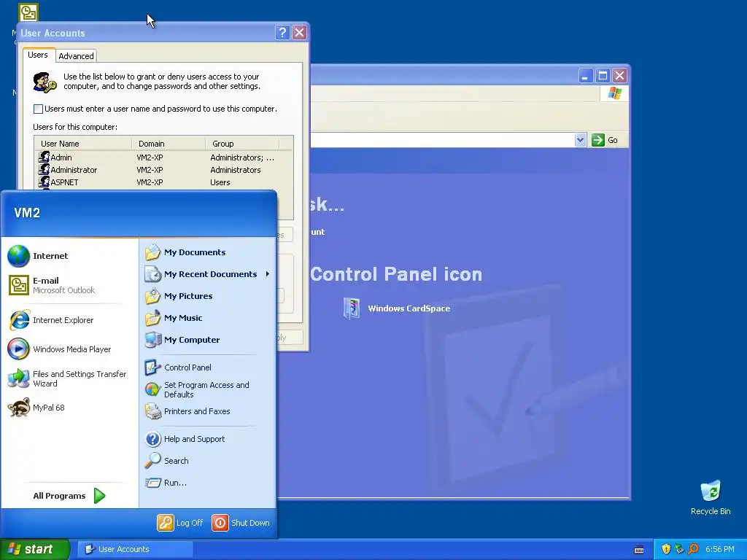Click the VM2 user name header

point(27,213)
